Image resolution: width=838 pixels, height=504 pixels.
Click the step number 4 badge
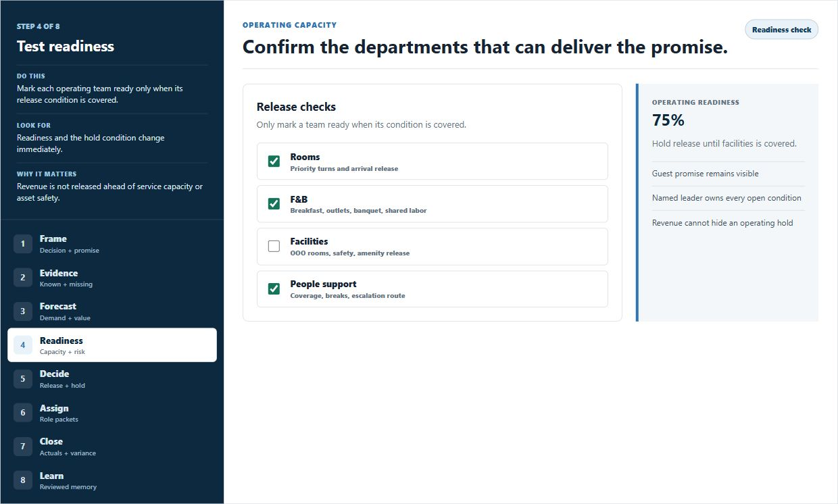23,345
